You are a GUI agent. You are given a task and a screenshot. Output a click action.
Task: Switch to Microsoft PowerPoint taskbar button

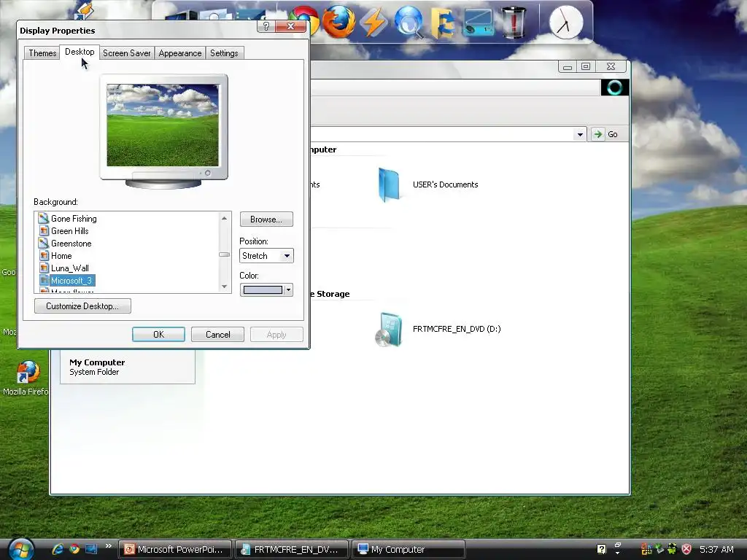tap(175, 549)
